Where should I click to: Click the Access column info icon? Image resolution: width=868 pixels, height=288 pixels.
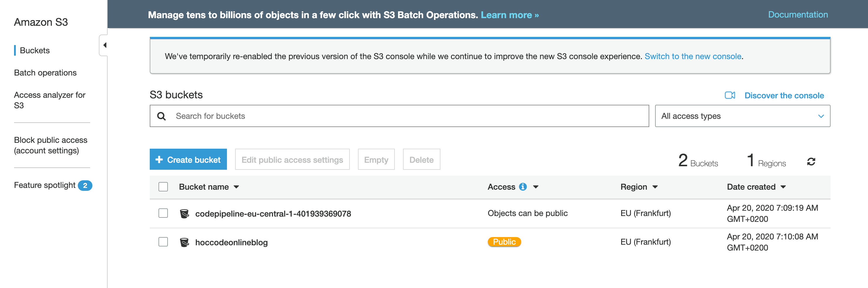pyautogui.click(x=523, y=187)
